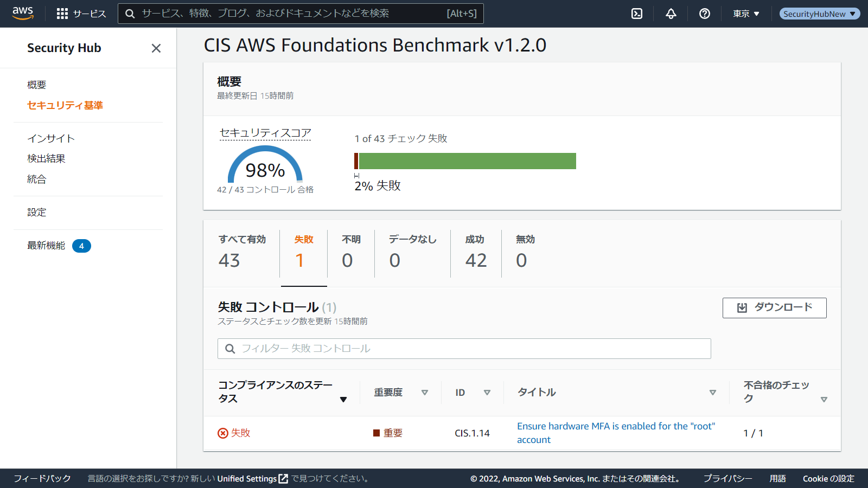Open the 東京 region dropdown
Image resolution: width=868 pixels, height=488 pixels.
(x=746, y=14)
